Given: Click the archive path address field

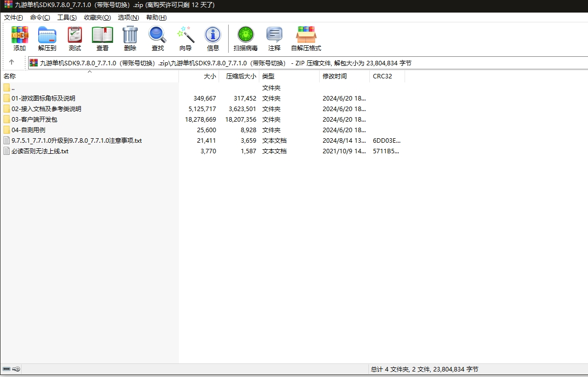Looking at the screenshot, I should [302, 63].
